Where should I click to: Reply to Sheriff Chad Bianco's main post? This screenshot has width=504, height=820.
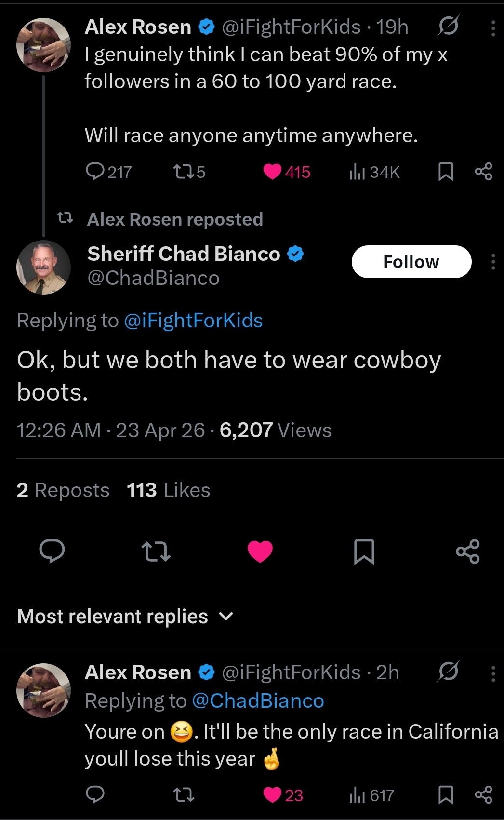pos(52,551)
